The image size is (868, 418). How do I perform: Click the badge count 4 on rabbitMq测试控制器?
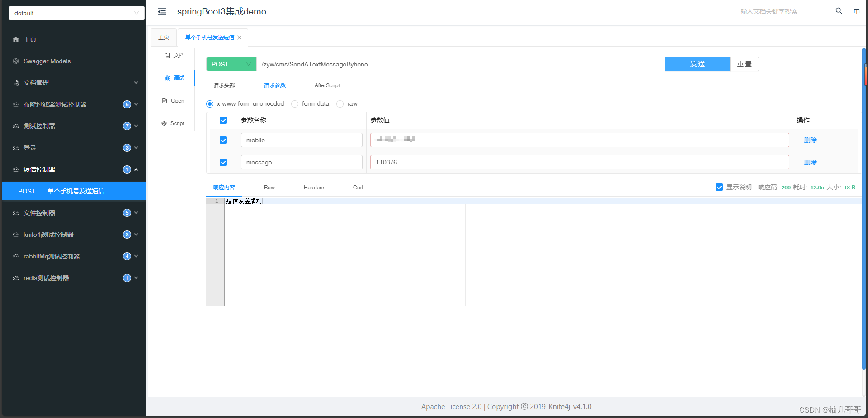pos(127,256)
